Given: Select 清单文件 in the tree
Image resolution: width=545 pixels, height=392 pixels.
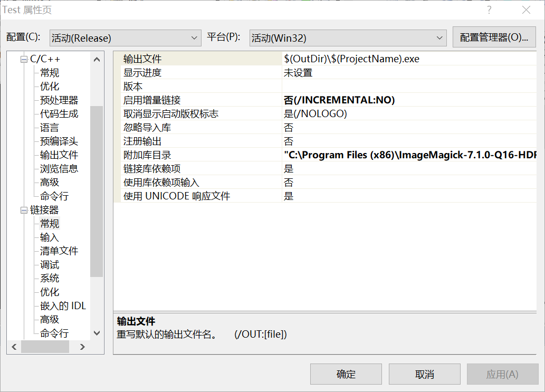Looking at the screenshot, I should pos(59,251).
